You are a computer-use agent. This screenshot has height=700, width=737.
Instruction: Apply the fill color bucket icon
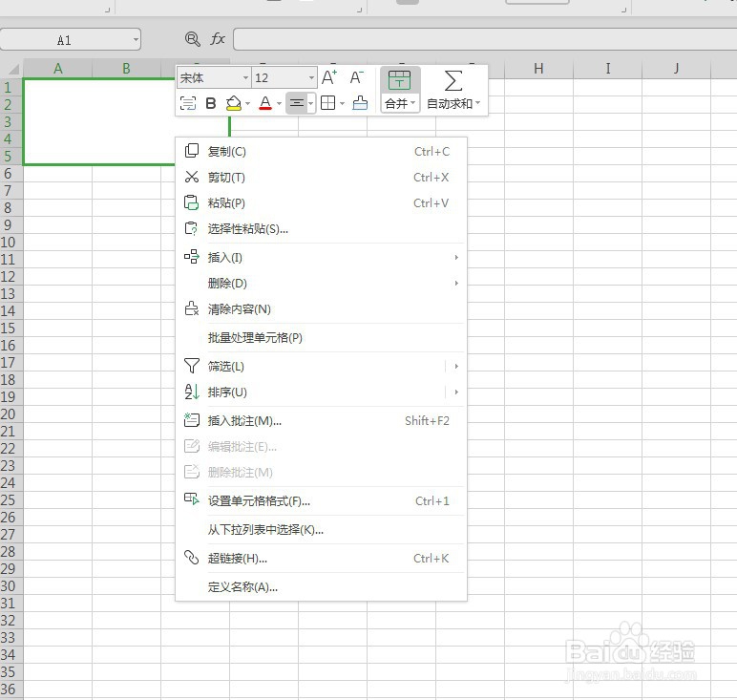(x=234, y=103)
